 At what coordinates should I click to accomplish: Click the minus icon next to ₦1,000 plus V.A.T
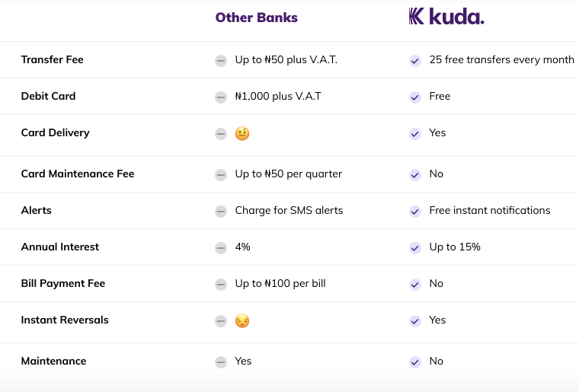(221, 97)
